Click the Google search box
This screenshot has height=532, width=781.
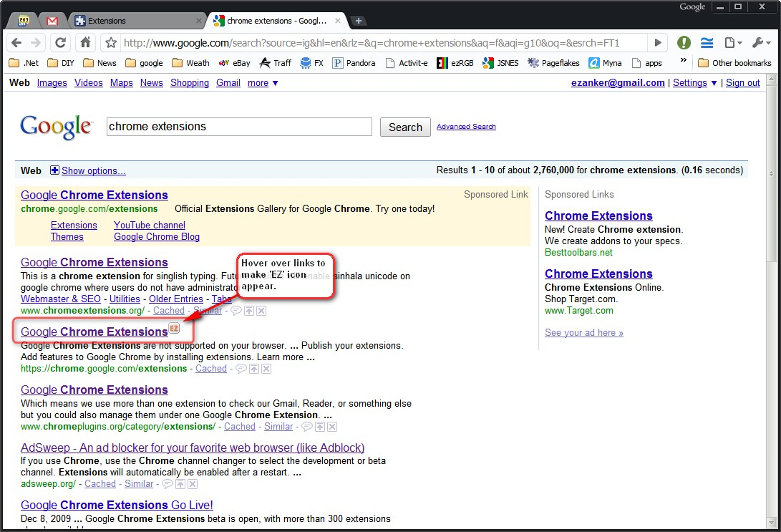[x=239, y=127]
